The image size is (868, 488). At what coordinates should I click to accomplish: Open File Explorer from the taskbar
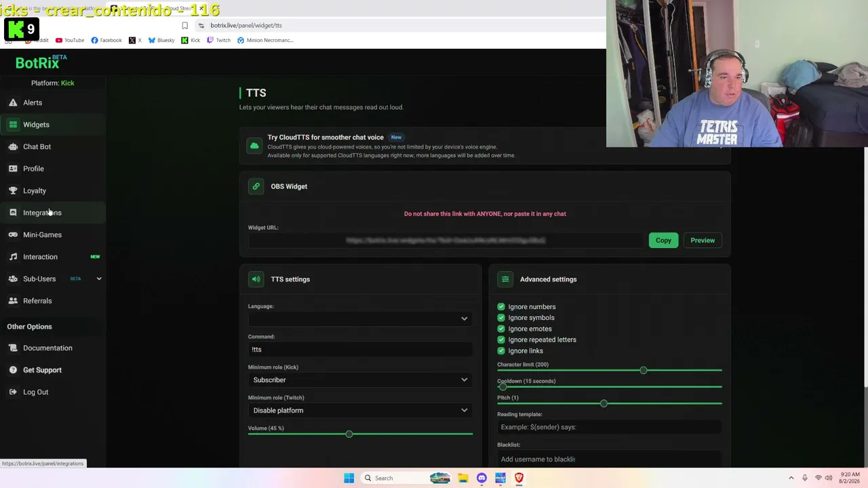click(462, 478)
